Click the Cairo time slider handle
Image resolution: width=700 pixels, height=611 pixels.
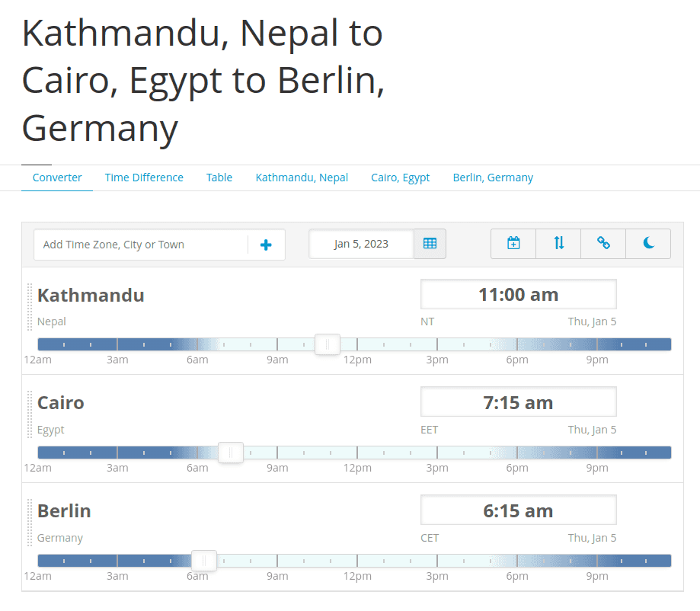(231, 453)
